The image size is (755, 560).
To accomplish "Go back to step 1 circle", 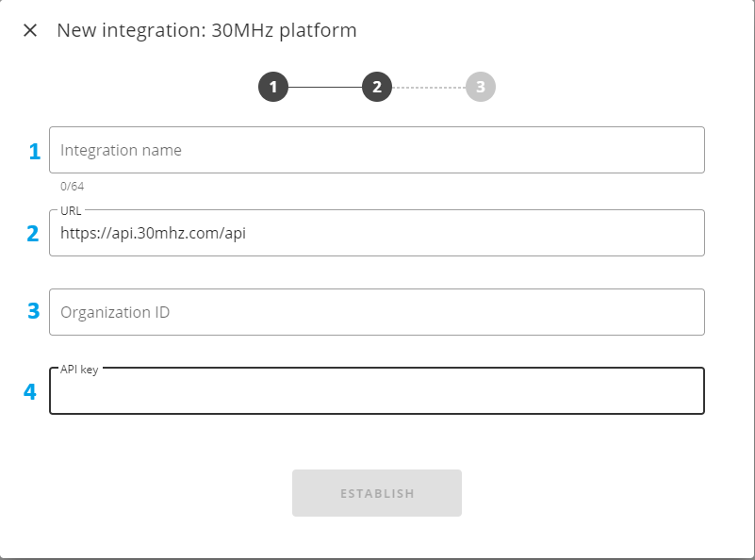I will [x=272, y=88].
